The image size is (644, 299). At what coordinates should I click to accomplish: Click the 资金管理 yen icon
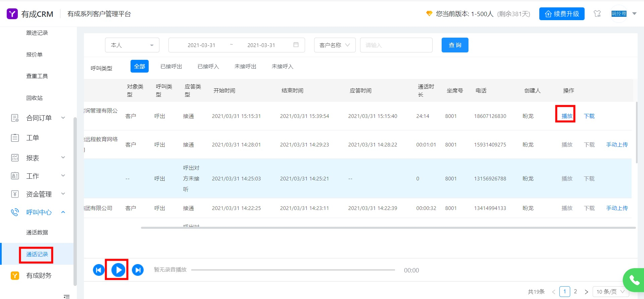pyautogui.click(x=15, y=194)
